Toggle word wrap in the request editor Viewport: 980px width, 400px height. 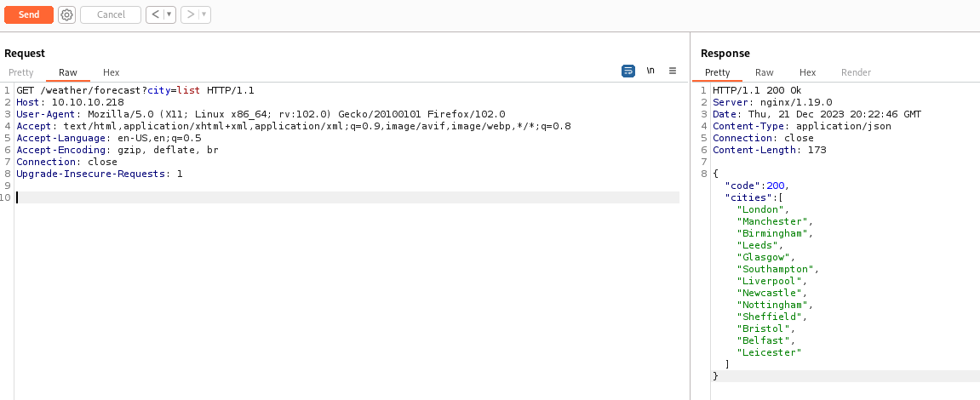(628, 71)
